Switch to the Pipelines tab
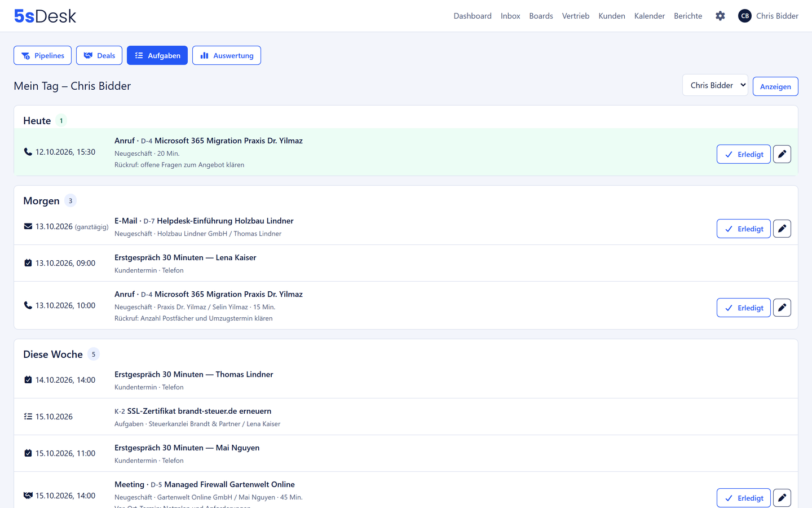 pos(42,55)
